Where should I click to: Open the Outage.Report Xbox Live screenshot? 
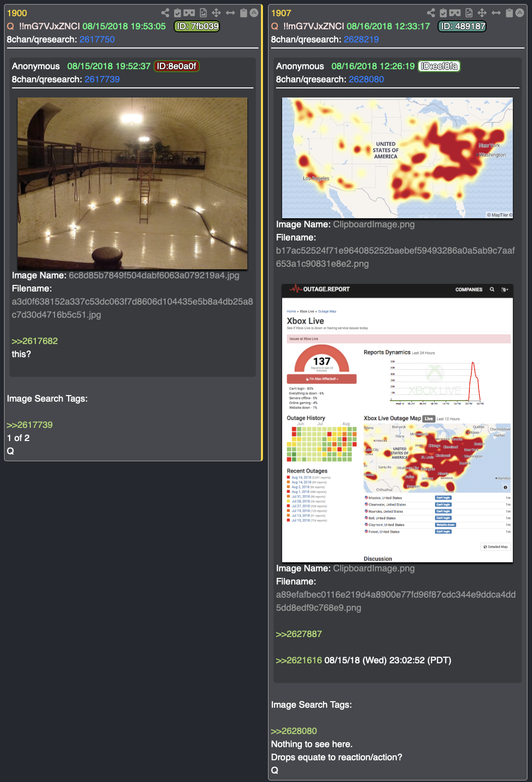click(397, 423)
